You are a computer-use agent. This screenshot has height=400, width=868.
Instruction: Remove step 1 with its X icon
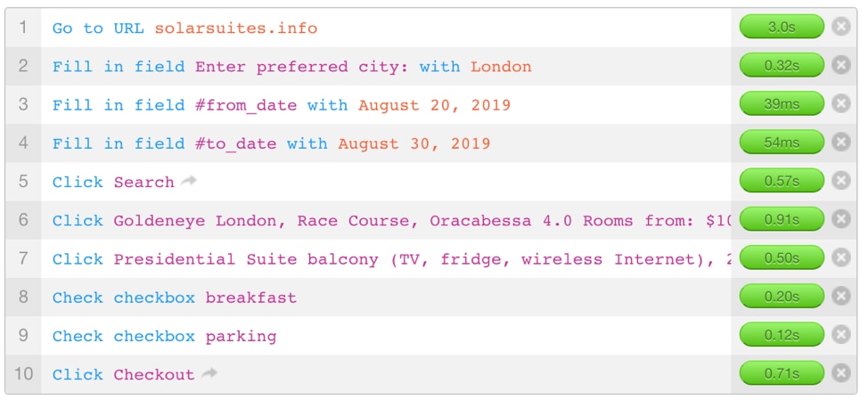841,27
